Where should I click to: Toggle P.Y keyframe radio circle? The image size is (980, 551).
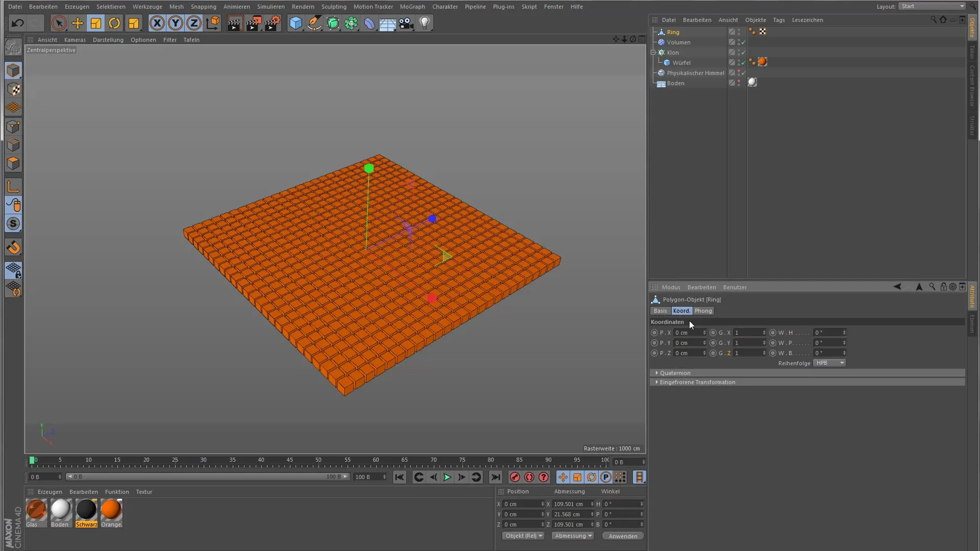654,343
